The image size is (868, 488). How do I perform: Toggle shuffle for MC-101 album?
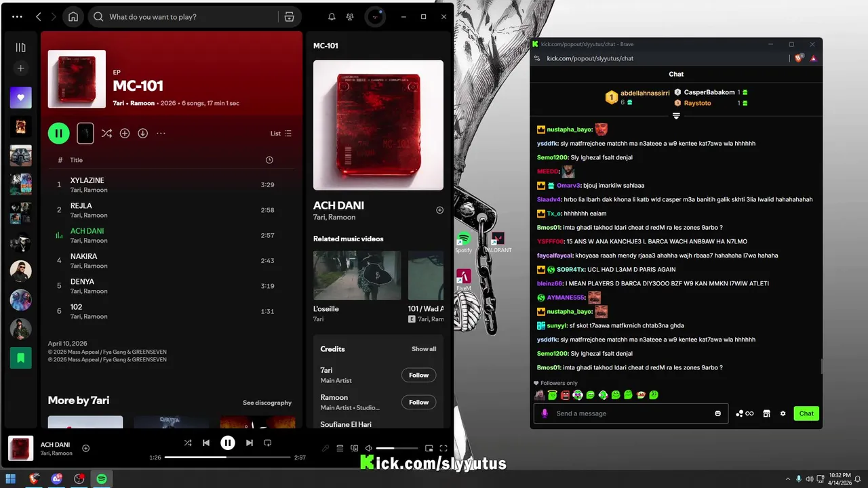click(106, 134)
